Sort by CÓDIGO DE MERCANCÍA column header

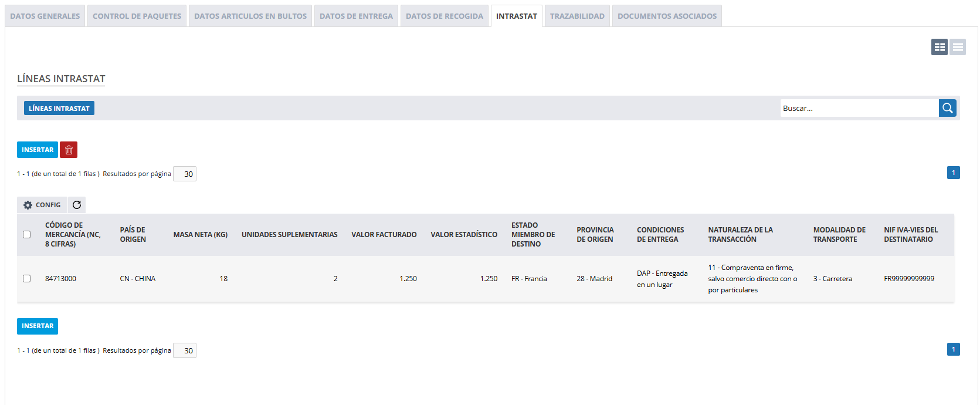tap(73, 235)
